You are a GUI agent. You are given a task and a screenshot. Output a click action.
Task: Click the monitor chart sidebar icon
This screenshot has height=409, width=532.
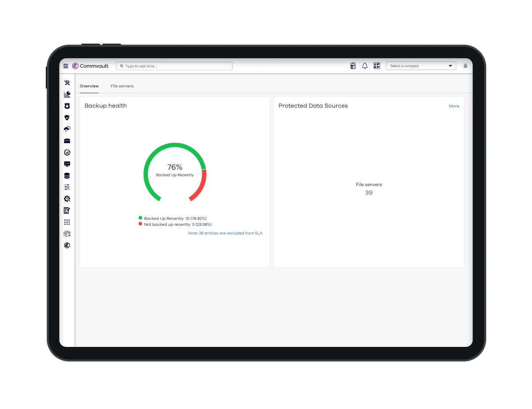(67, 164)
